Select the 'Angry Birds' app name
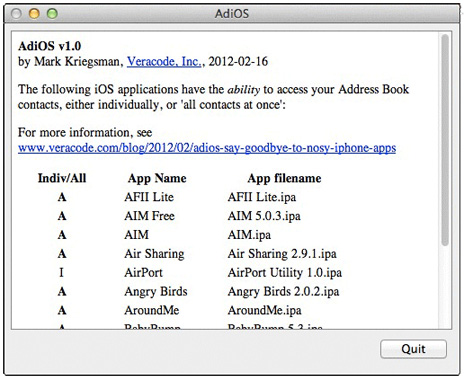 tap(156, 292)
